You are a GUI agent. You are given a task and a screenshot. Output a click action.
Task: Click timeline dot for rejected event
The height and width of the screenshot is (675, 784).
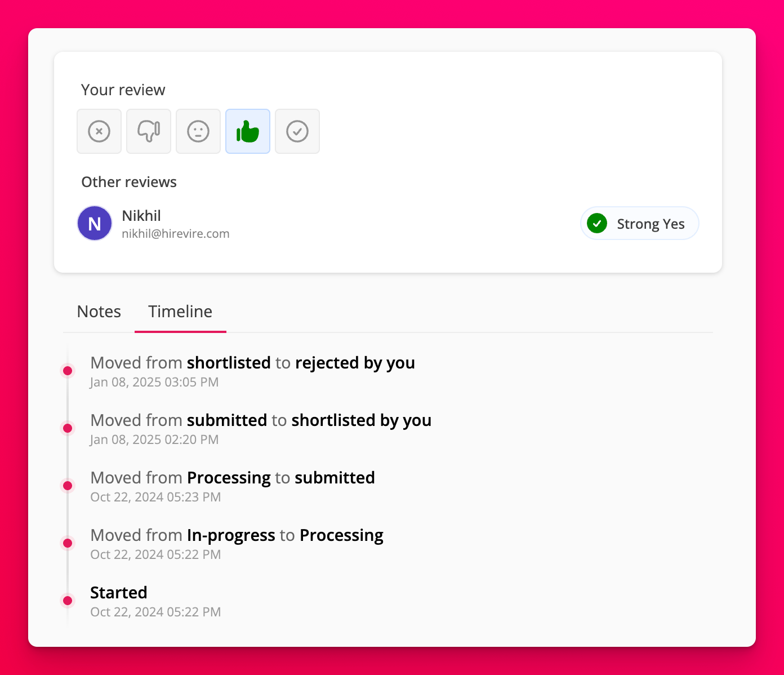click(68, 371)
